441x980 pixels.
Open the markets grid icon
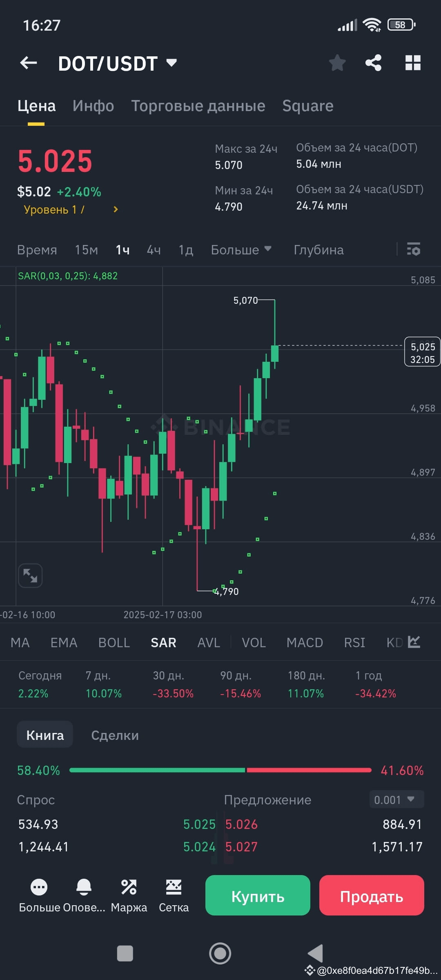click(x=412, y=62)
